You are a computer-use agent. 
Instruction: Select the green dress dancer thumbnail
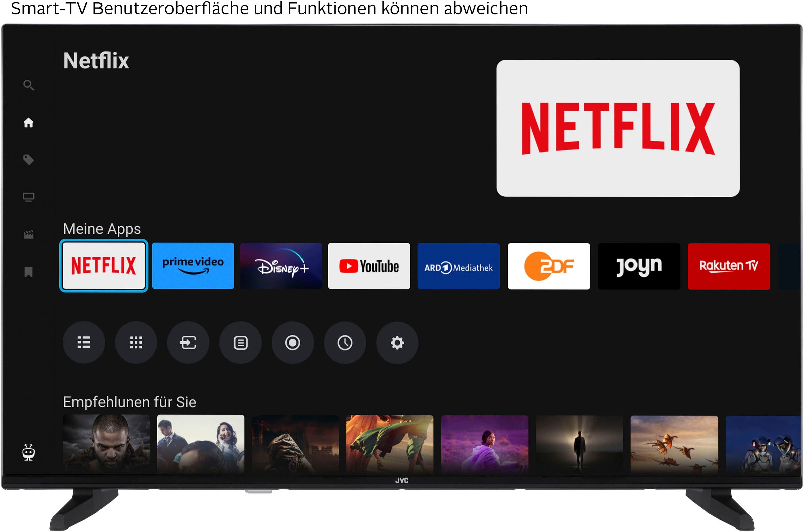(x=390, y=445)
